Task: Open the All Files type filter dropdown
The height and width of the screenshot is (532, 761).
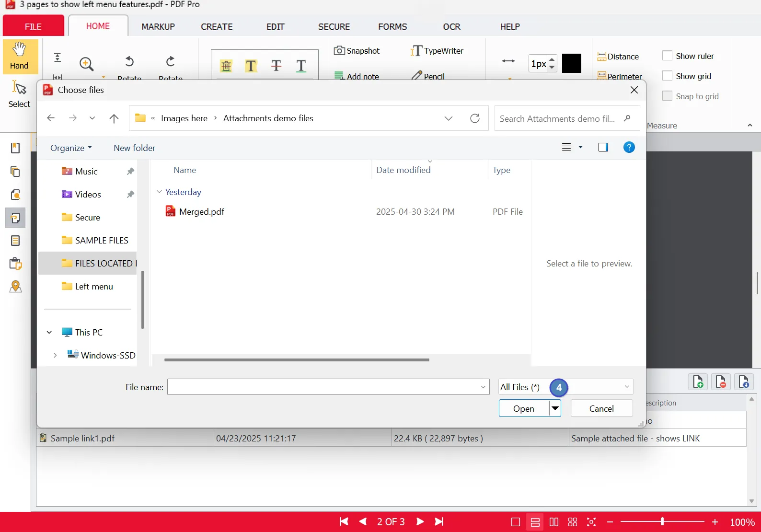Action: click(x=565, y=387)
